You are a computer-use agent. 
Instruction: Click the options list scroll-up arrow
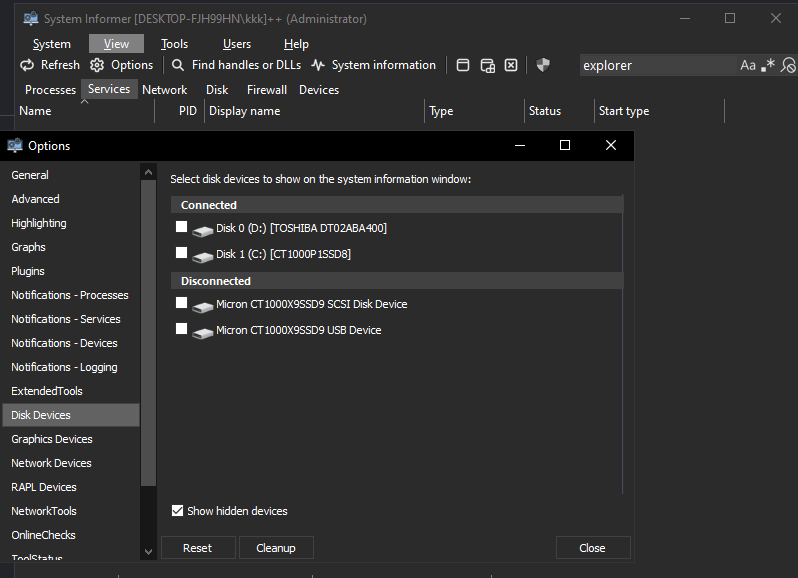click(x=148, y=172)
